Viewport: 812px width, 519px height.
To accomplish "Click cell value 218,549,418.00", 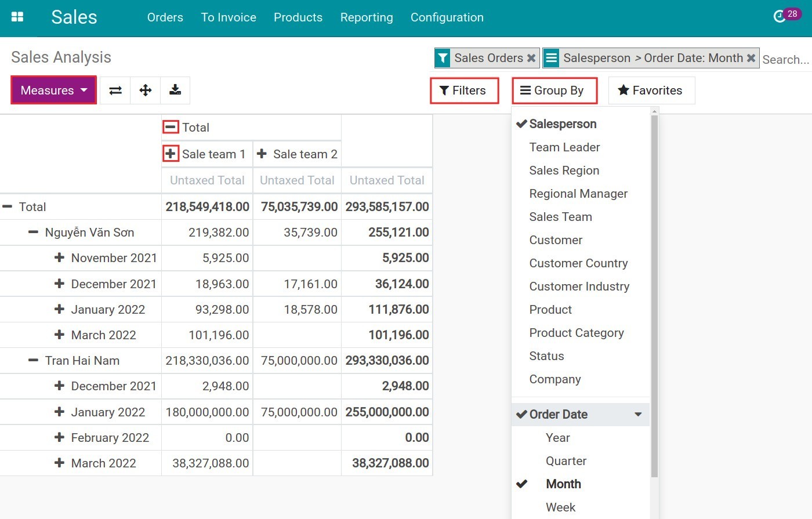I will pyautogui.click(x=208, y=206).
